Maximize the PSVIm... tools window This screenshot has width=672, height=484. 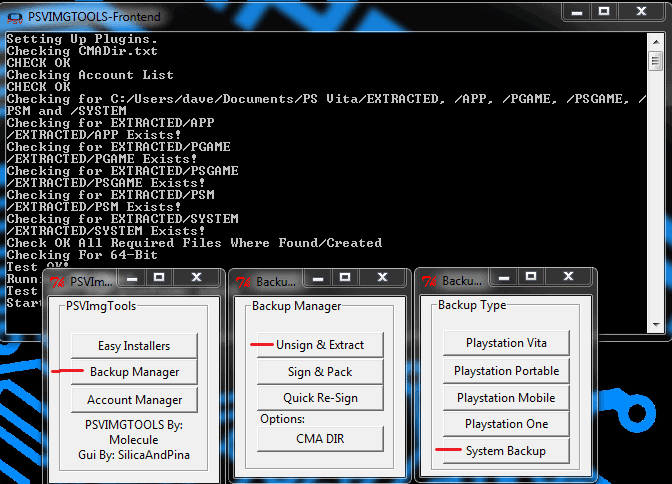(x=159, y=278)
